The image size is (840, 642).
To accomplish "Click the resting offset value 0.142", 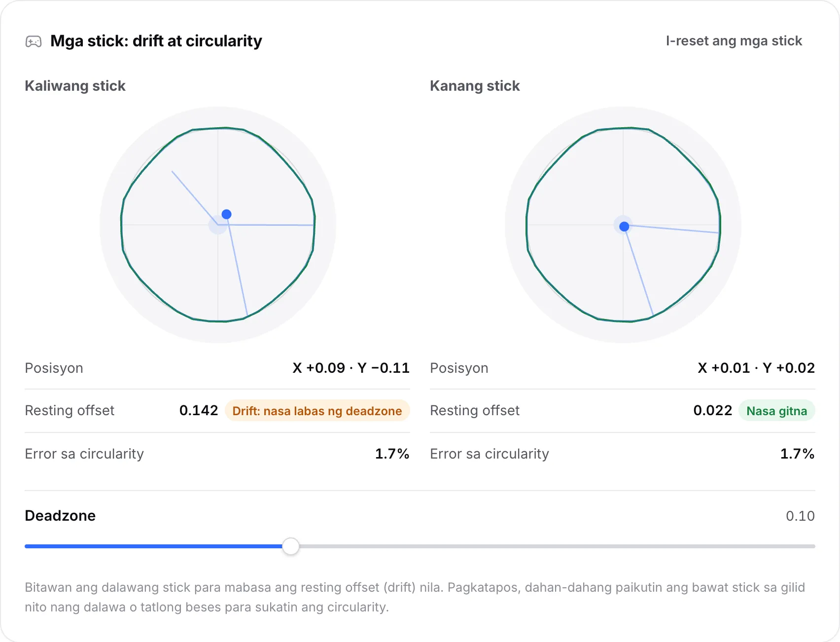I will (199, 410).
